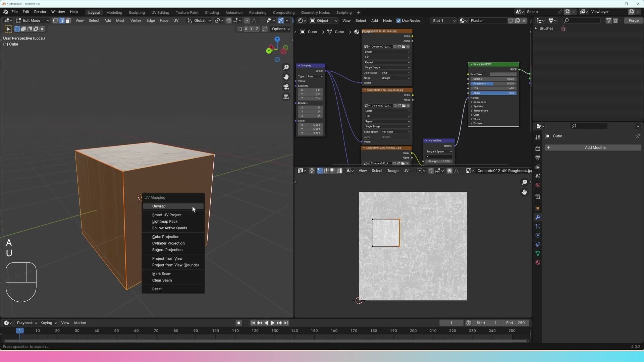Click the filter funnel icon in outliner
The image size is (644, 362).
[x=608, y=21]
